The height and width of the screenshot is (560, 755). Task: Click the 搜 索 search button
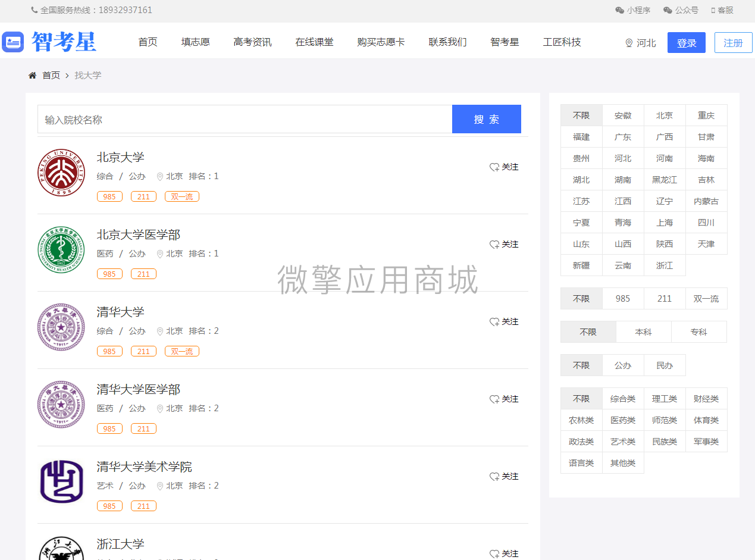(x=487, y=119)
